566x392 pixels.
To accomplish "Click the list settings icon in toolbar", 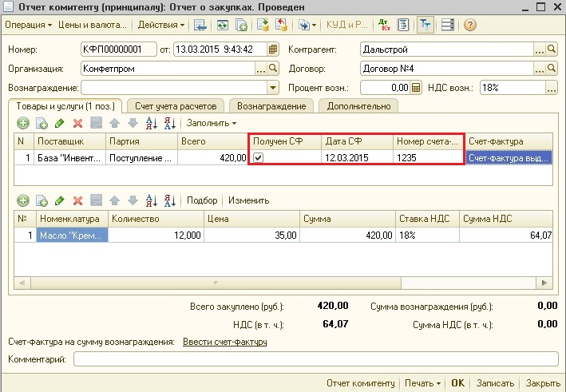I will click(448, 25).
